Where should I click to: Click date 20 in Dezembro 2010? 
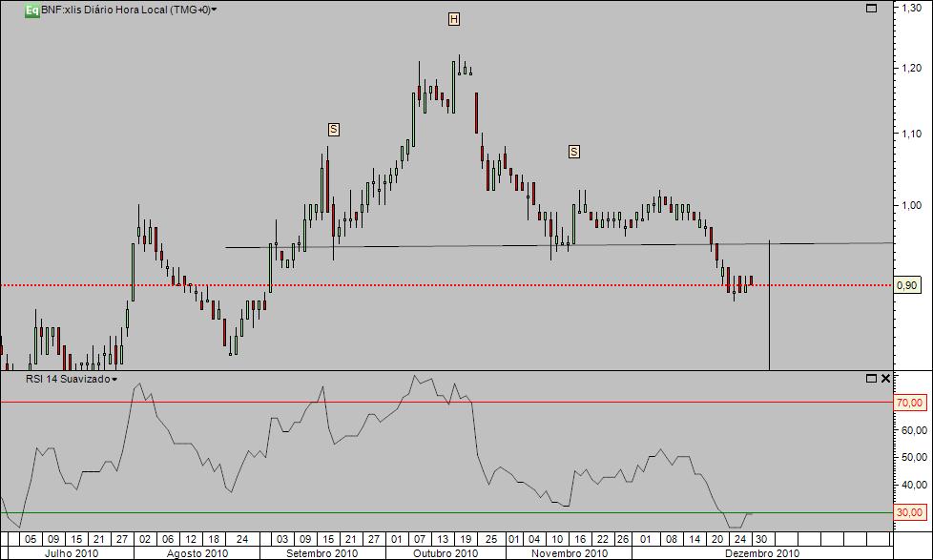[717, 539]
